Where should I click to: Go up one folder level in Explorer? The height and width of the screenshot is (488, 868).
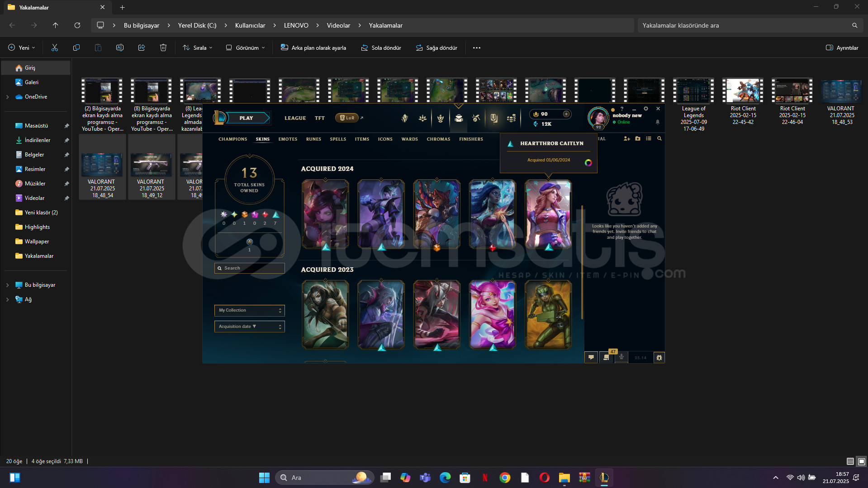pyautogui.click(x=56, y=25)
